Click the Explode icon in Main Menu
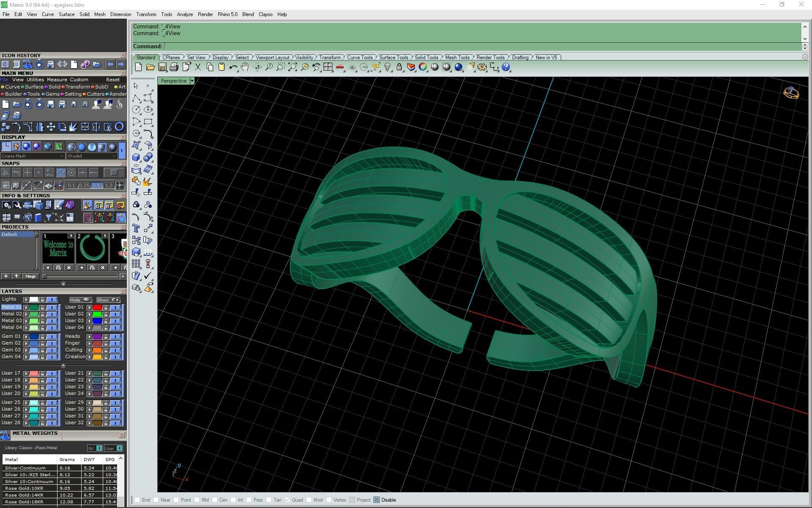Viewport: 812px width, 508px height. 73,127
